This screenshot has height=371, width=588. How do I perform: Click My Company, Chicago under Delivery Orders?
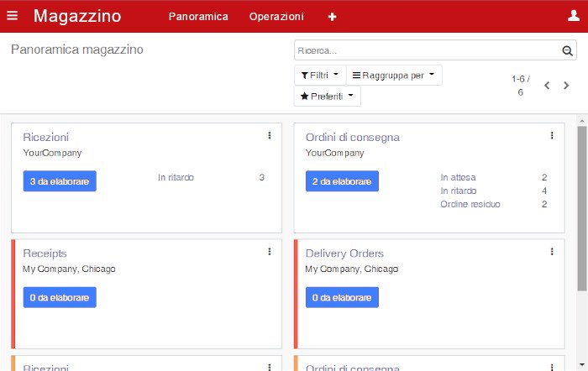351,269
